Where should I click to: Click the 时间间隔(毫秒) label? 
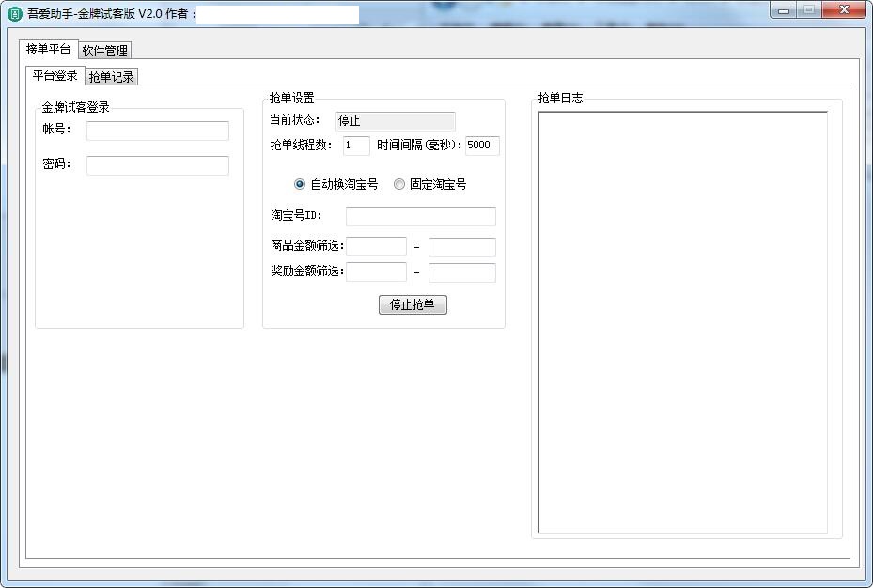[x=419, y=146]
